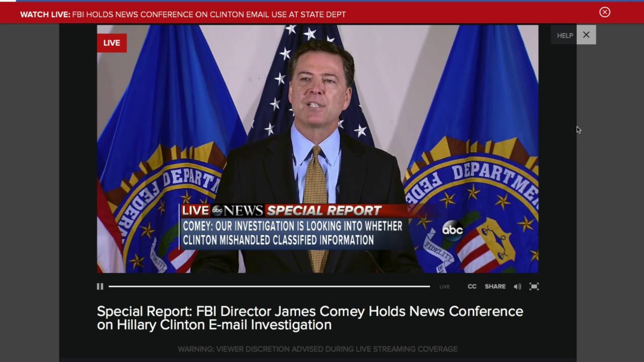Pause the live video stream
This screenshot has width=644, height=362.
pos(100,287)
